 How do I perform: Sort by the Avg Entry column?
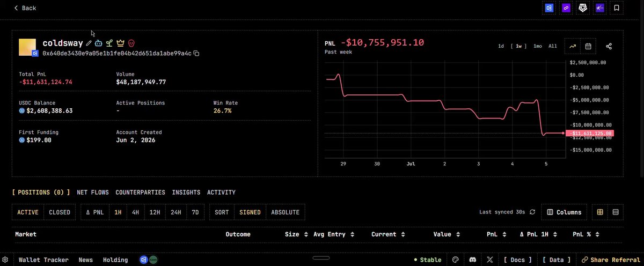click(x=333, y=234)
